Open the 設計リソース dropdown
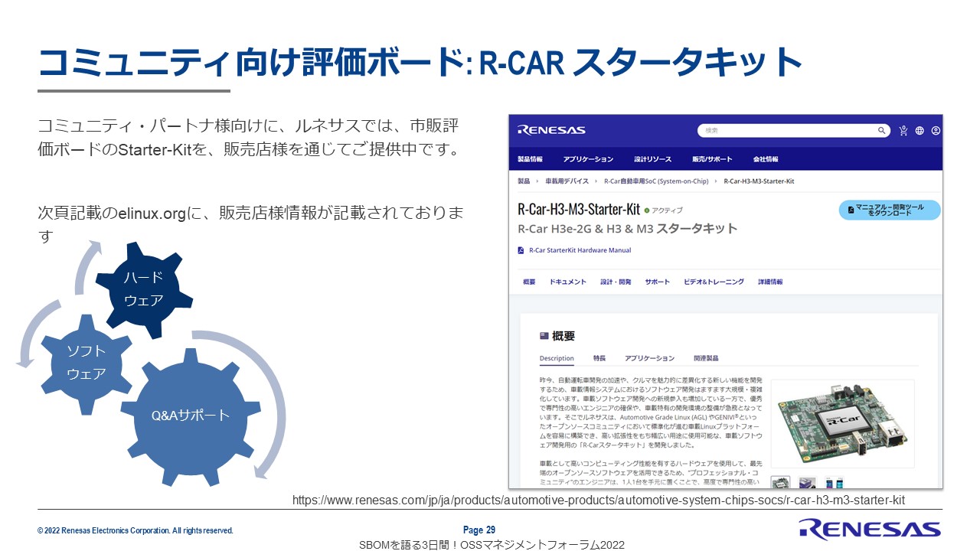 pos(653,159)
